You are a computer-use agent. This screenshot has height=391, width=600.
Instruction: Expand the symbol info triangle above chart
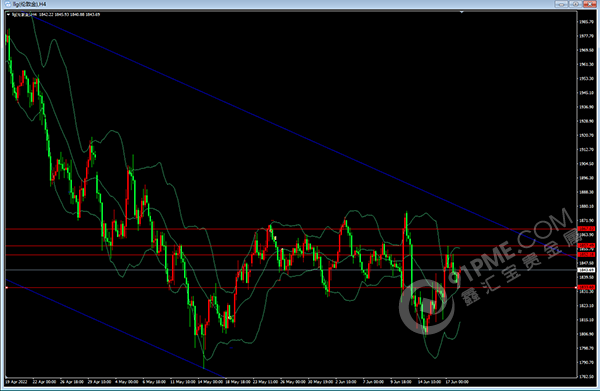[8, 15]
